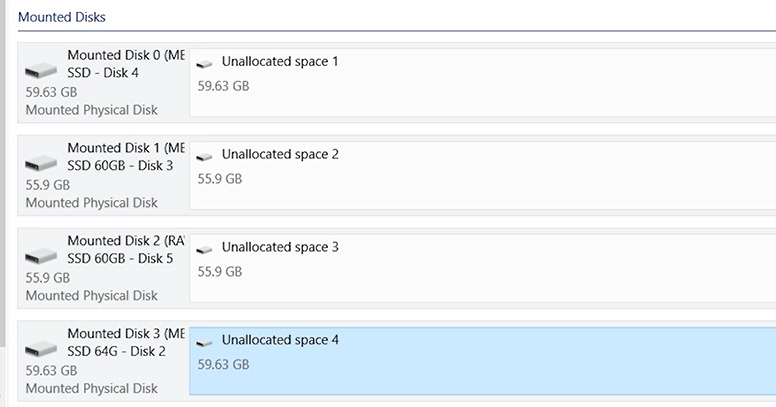Click the small icon beside Unallocated space 1
This screenshot has height=407, width=776.
[x=204, y=63]
